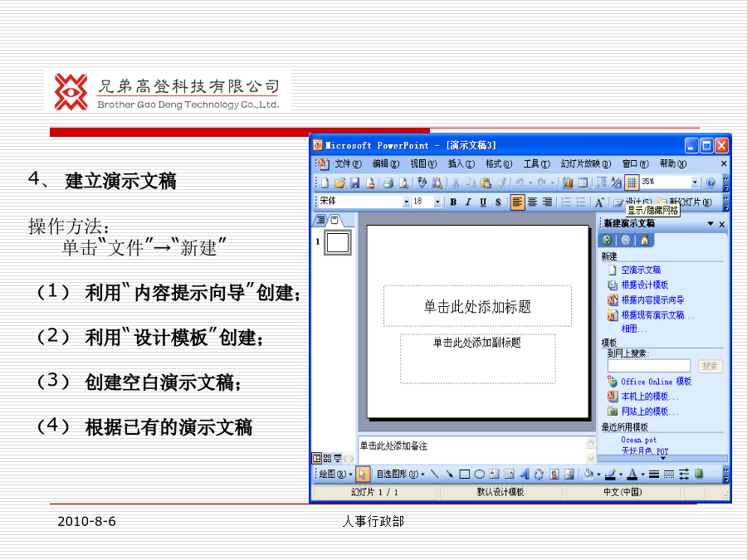
Task: Click the 3-D Style green cube icon
Action: (699, 475)
